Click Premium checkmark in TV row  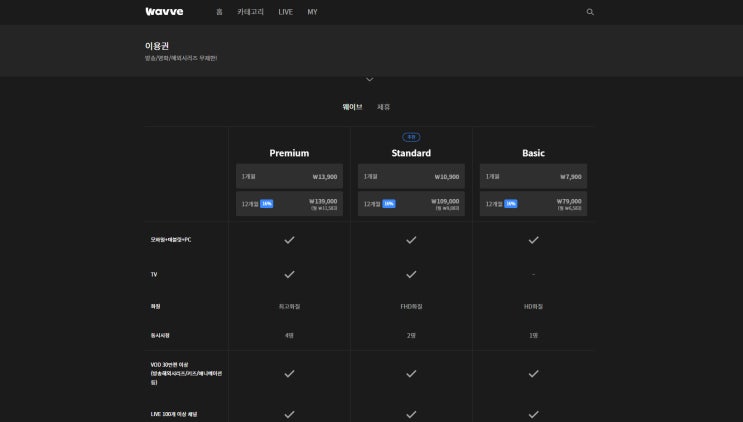290,275
